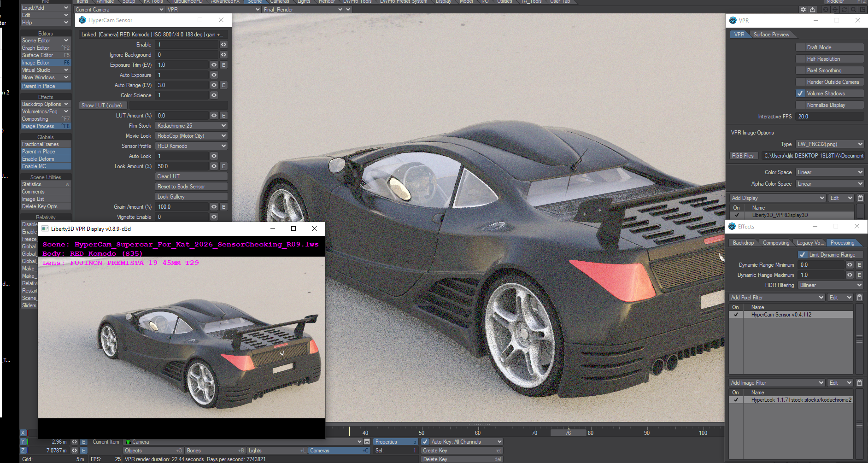Open VPR image Type dropdown LW_PNG32
868x463 pixels.
(830, 144)
